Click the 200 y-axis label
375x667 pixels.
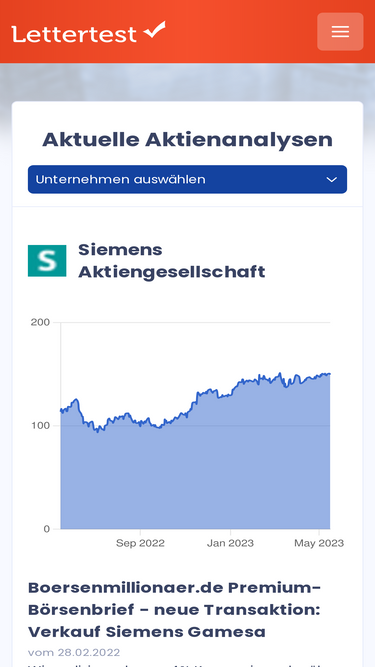point(40,322)
